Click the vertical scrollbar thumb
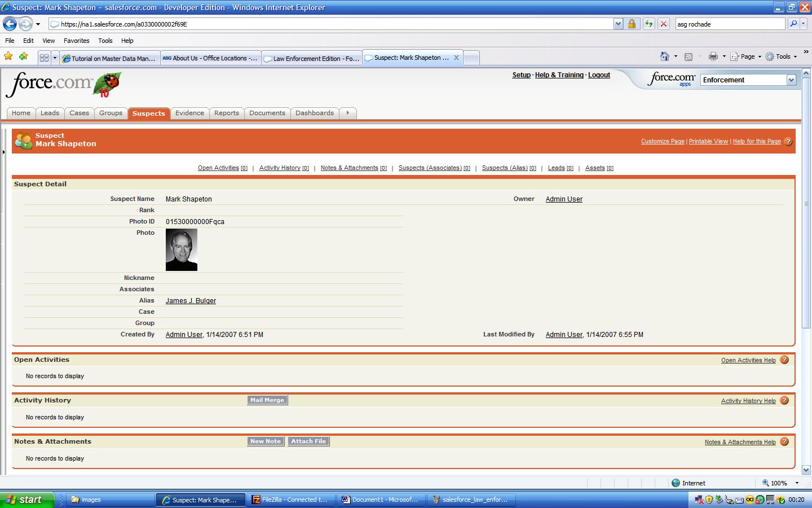812x508 pixels. (806, 203)
